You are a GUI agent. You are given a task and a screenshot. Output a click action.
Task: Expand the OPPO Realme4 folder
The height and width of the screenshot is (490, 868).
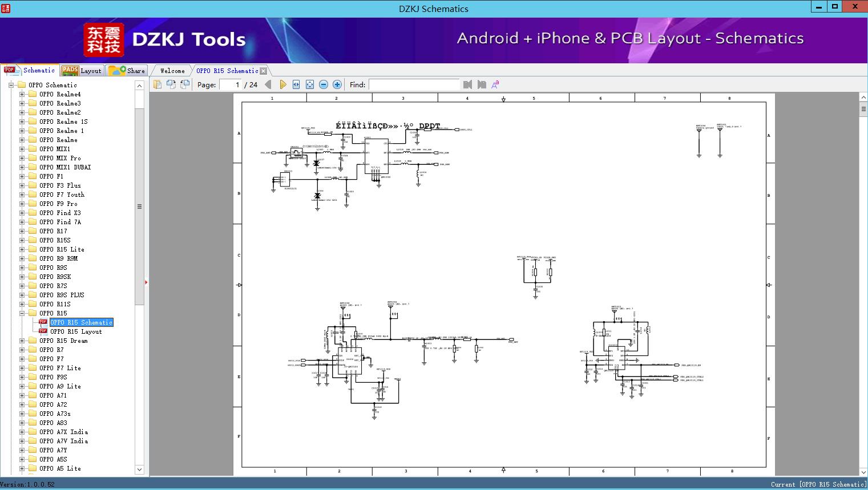[x=22, y=94]
